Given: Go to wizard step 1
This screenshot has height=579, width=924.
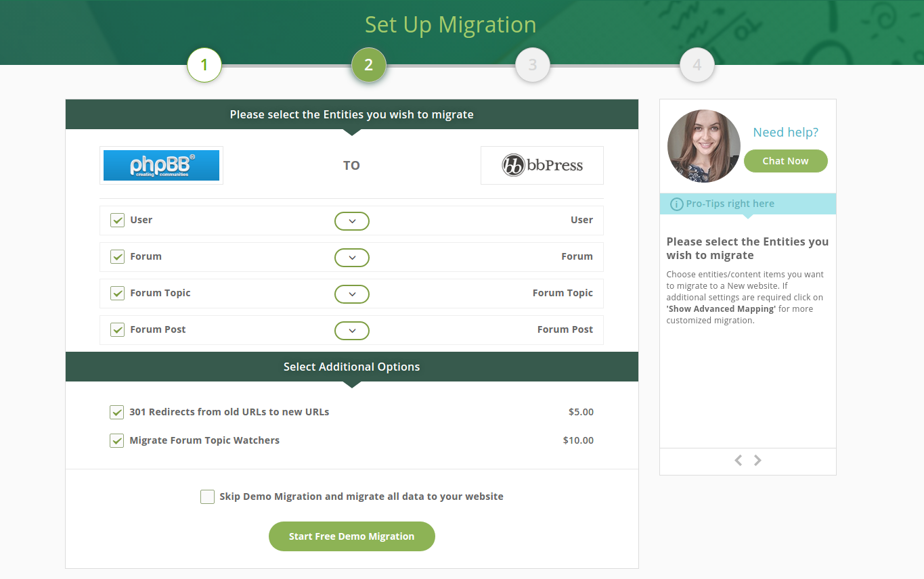Looking at the screenshot, I should pos(204,65).
